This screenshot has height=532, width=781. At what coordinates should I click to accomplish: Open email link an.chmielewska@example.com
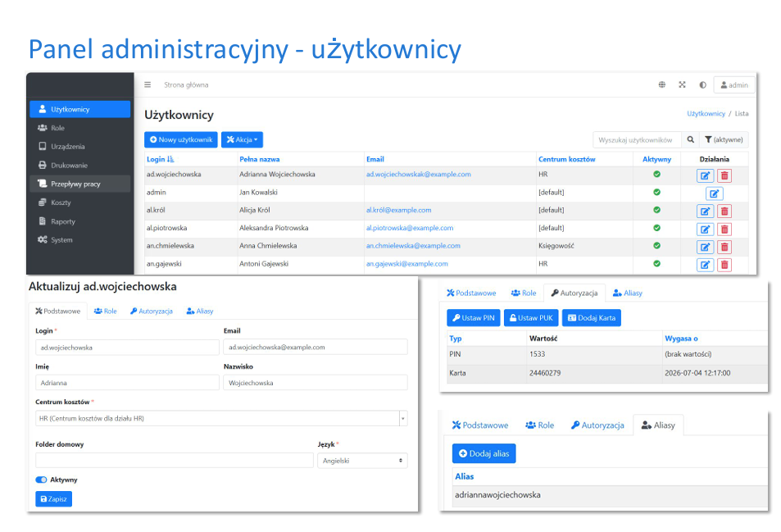[413, 246]
